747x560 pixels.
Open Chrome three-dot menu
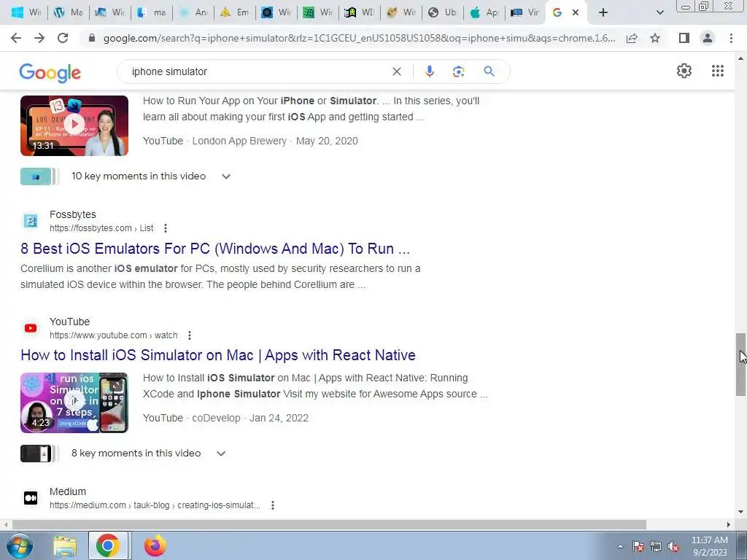point(731,38)
